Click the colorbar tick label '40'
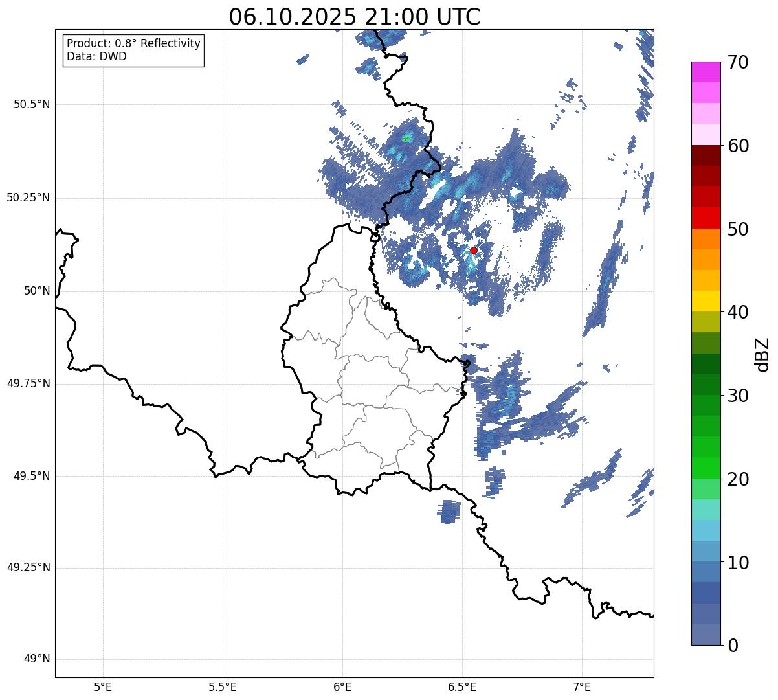 pos(739,312)
